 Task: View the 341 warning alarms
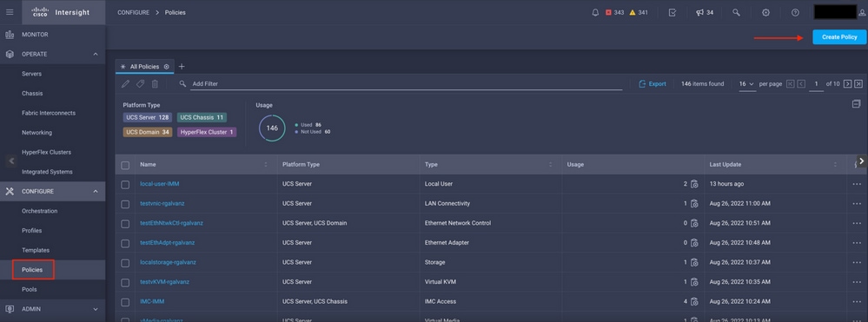click(x=639, y=13)
